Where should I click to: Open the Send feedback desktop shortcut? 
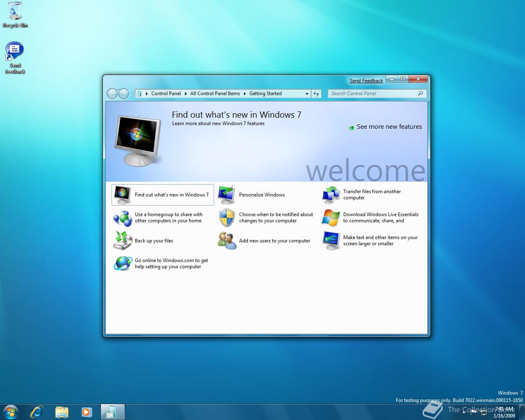click(15, 58)
